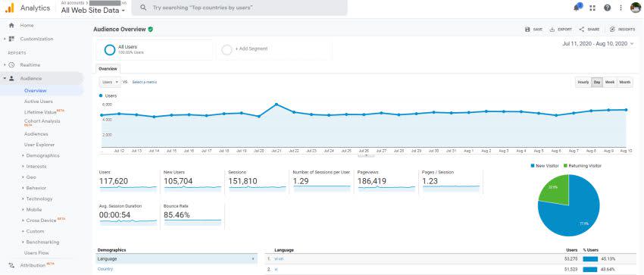Viewport: 644px width, 275px height.
Task: Click the Home house icon
Action: [11, 26]
